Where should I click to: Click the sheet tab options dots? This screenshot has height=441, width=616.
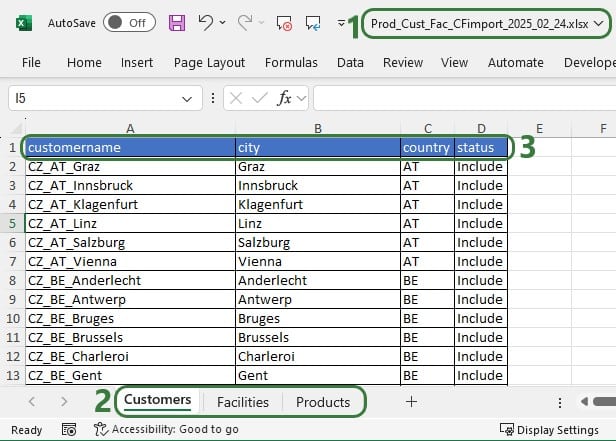coord(560,402)
